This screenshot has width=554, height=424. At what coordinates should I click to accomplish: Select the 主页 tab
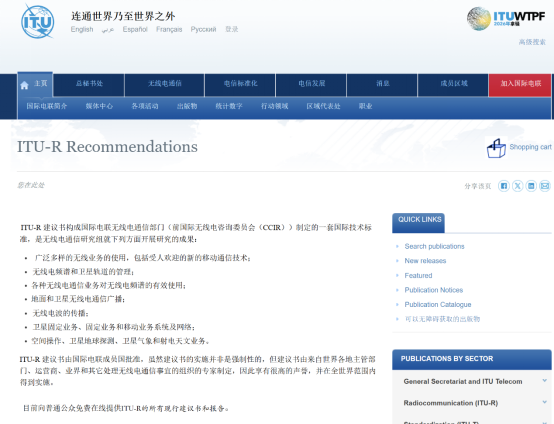coord(35,84)
